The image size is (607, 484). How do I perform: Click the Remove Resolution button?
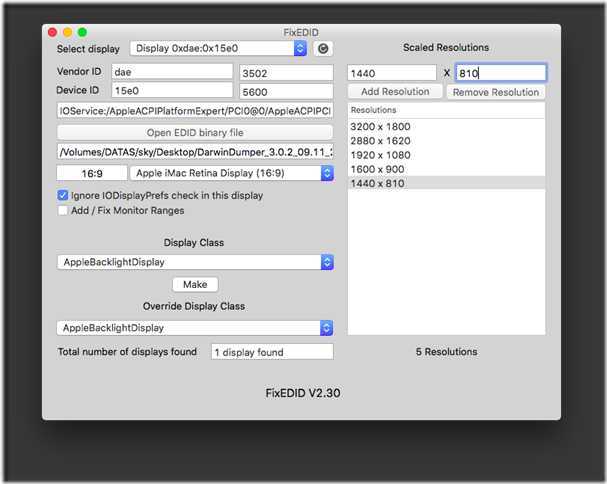pyautogui.click(x=496, y=92)
